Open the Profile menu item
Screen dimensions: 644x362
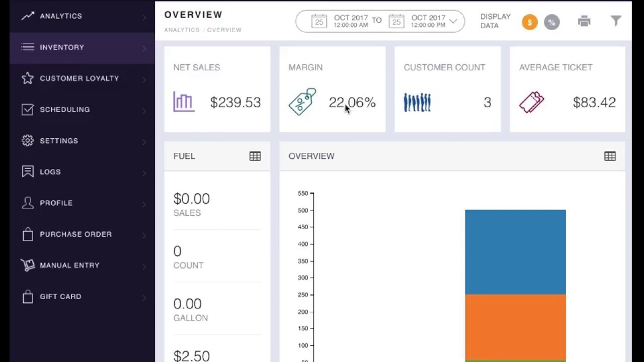[82, 203]
